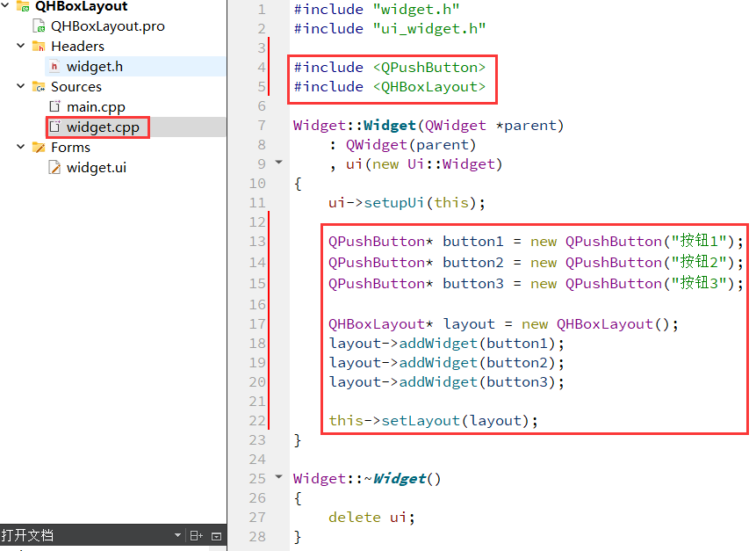This screenshot has height=551, width=756.
Task: Split the open documents panel
Action: tap(196, 535)
